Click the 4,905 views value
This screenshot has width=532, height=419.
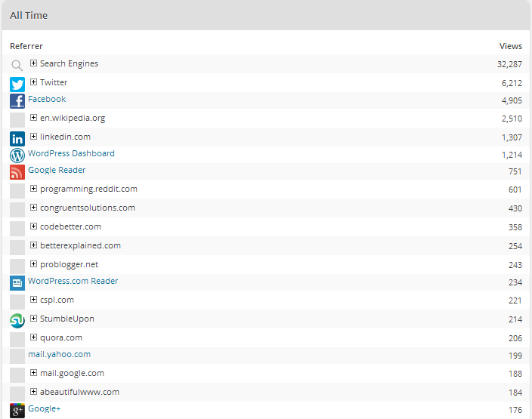(x=512, y=100)
